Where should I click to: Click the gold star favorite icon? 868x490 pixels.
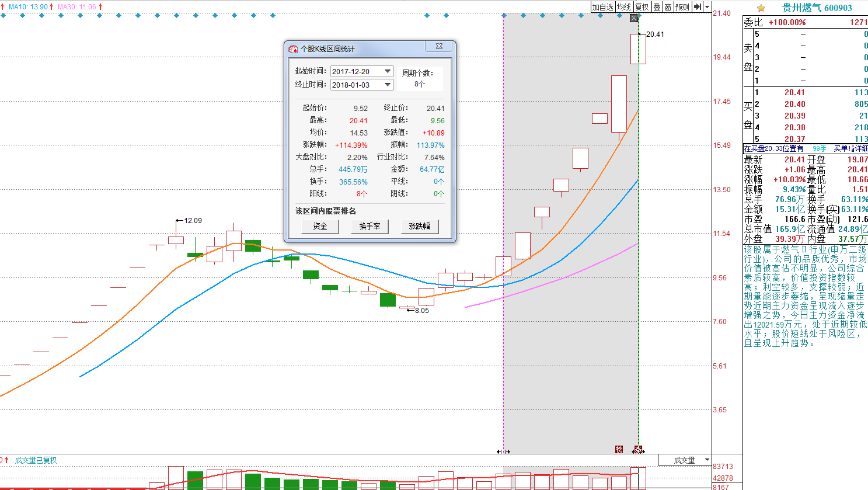(x=761, y=8)
